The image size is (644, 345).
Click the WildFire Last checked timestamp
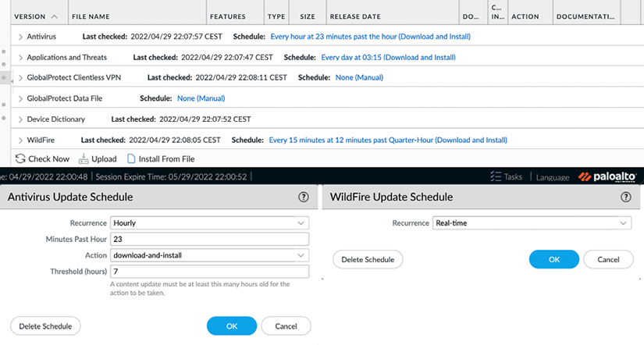(x=175, y=140)
